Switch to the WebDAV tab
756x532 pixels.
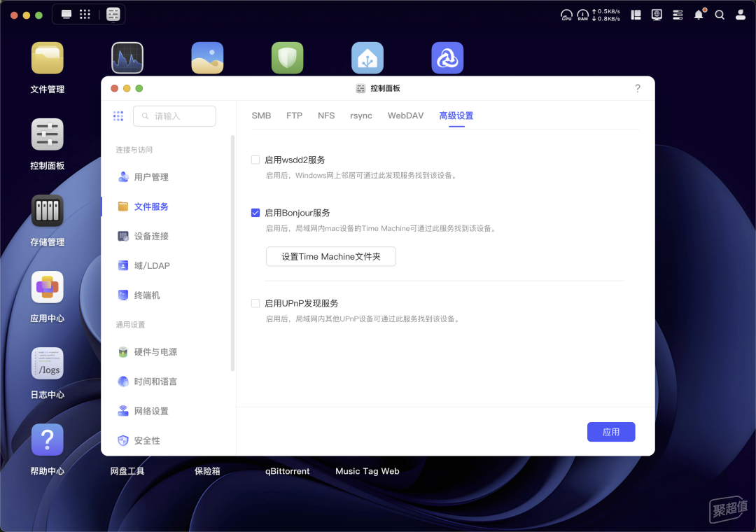click(x=405, y=115)
